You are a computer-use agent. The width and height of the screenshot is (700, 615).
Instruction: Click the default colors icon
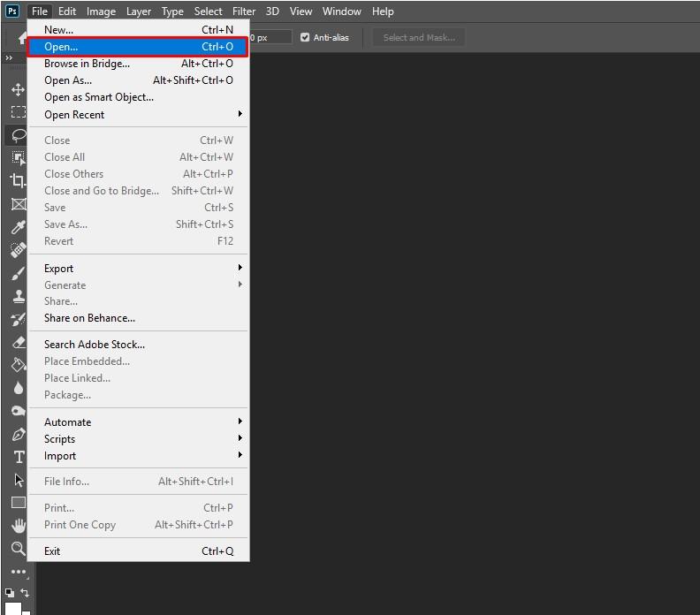(x=10, y=593)
